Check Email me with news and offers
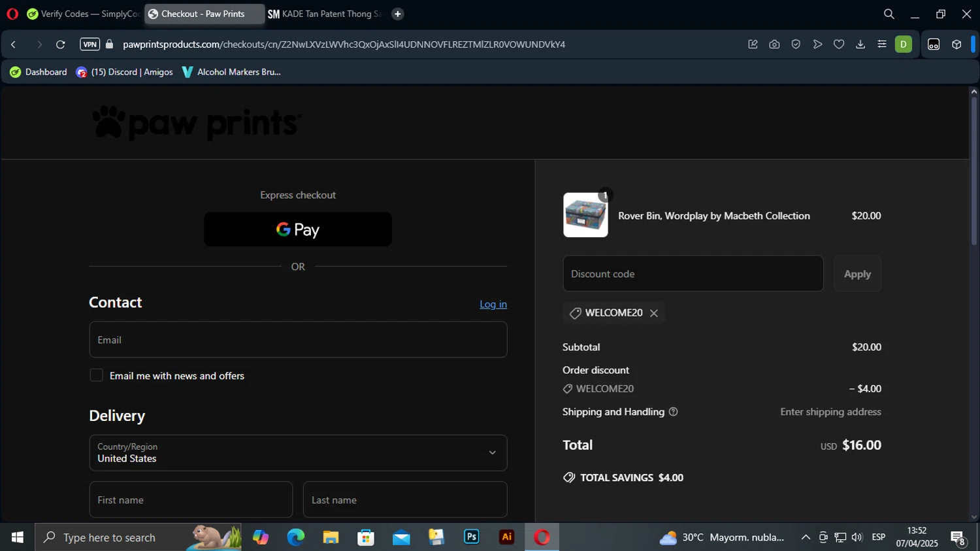 [x=97, y=375]
